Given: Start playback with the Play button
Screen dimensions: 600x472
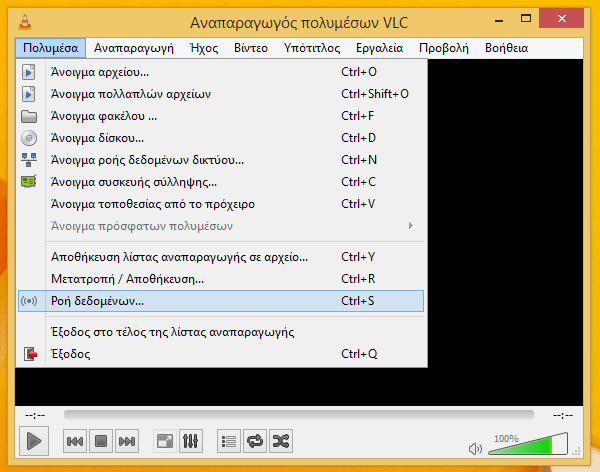Looking at the screenshot, I should [x=34, y=441].
